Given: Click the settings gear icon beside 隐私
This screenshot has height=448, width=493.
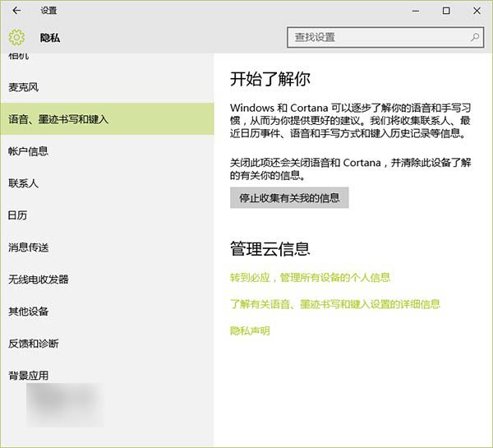Looking at the screenshot, I should click(16, 37).
